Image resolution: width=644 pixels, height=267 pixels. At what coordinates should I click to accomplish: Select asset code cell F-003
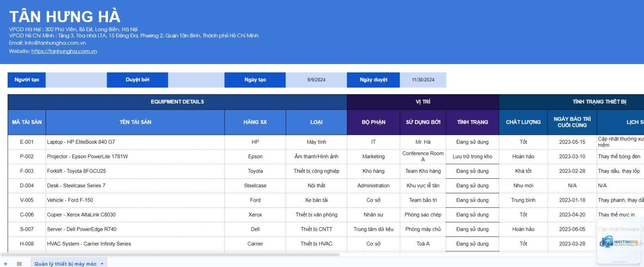tap(27, 171)
